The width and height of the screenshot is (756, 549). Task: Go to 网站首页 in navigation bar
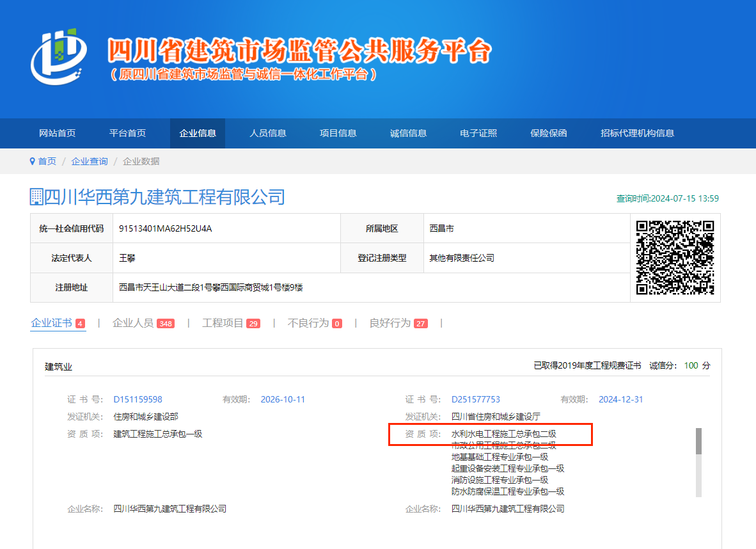tap(58, 133)
